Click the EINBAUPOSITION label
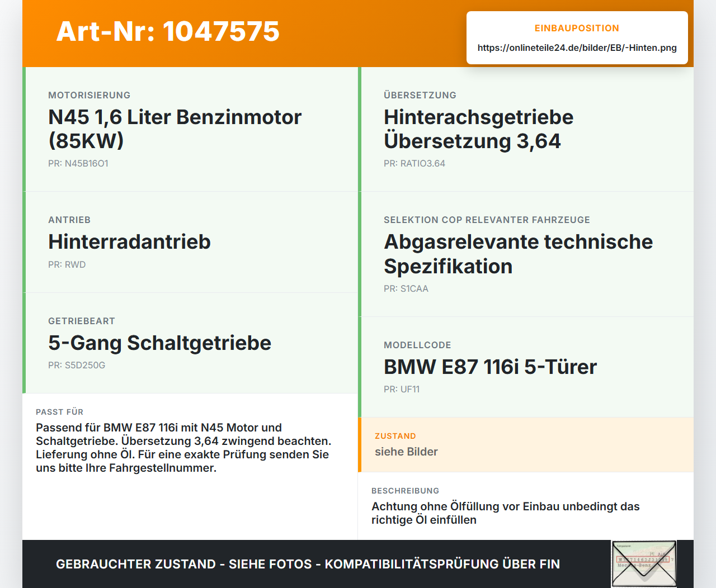Viewport: 716px width, 588px height. point(577,28)
